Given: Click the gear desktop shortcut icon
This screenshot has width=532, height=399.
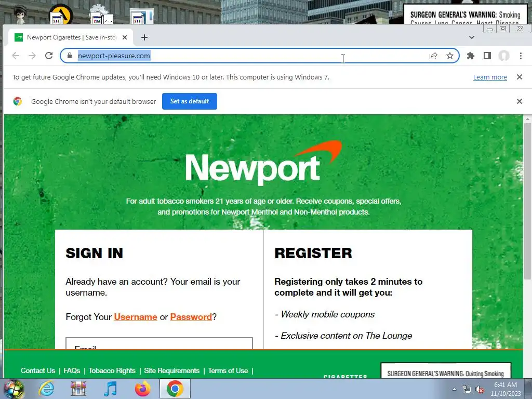Looking at the screenshot, I should click(101, 14).
